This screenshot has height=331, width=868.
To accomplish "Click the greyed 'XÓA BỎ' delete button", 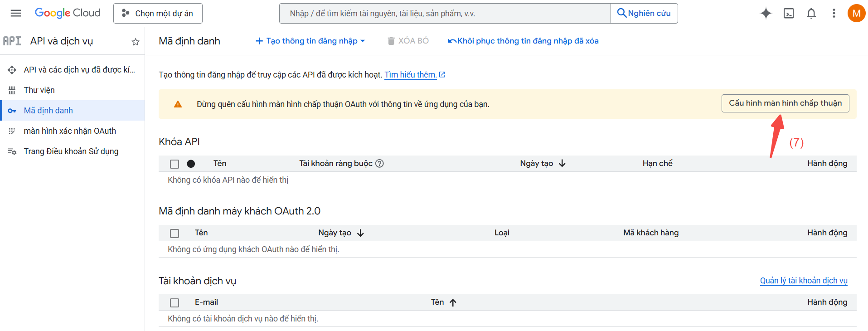I will click(408, 41).
